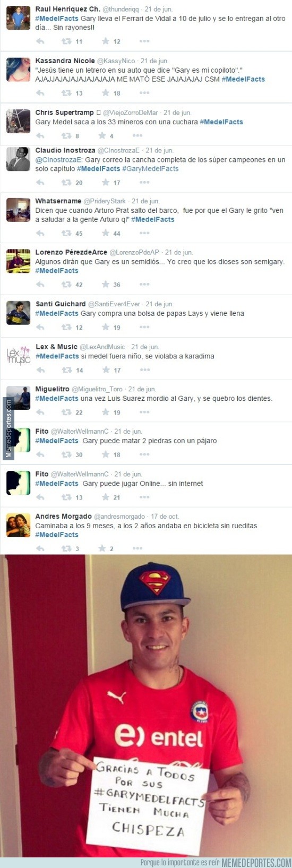
Task: Favorite Lorenzo PérezdeArce's semidiós tweet
Action: point(106,285)
